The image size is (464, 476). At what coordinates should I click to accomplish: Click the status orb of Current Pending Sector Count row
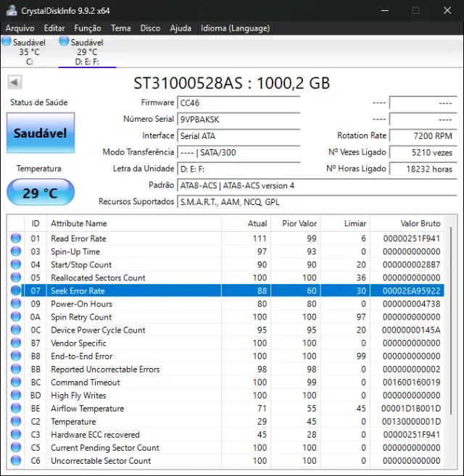click(x=16, y=447)
